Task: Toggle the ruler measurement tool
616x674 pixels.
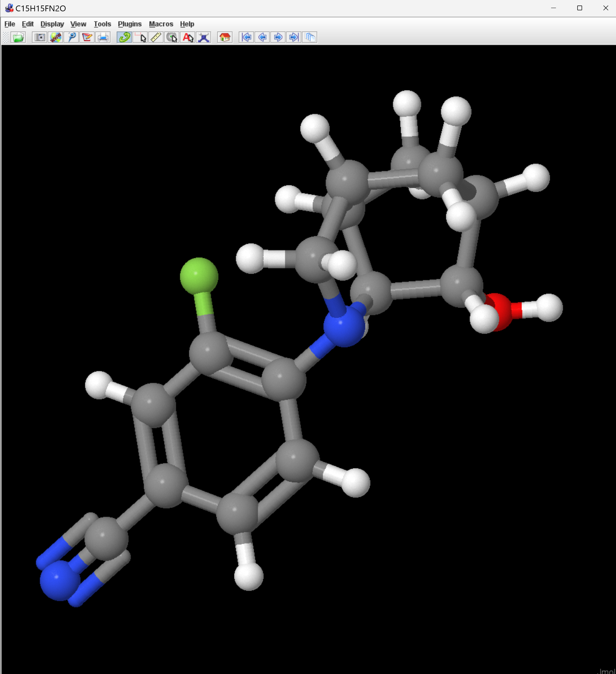Action: point(156,37)
